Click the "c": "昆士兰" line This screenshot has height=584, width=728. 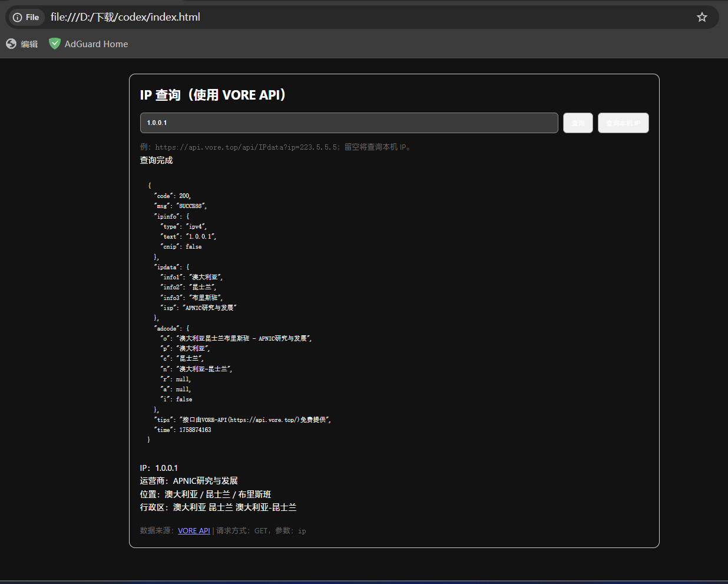pyautogui.click(x=182, y=358)
